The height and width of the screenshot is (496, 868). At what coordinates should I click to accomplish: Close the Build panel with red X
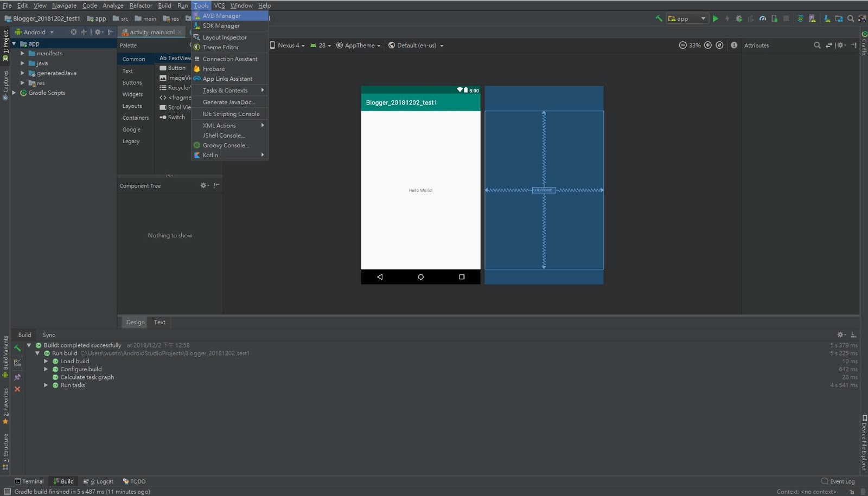[17, 389]
